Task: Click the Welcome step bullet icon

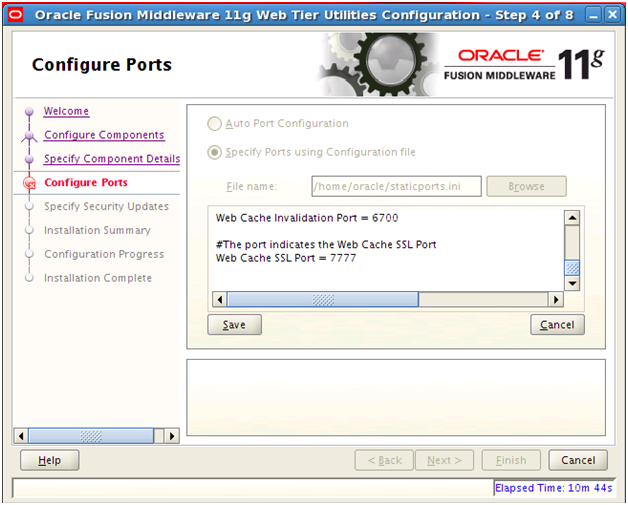Action: (x=29, y=111)
